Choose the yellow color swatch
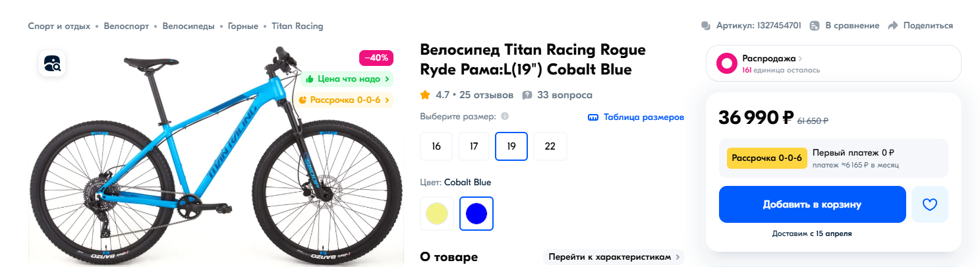Screen dimensions: 980x267 click(x=437, y=214)
